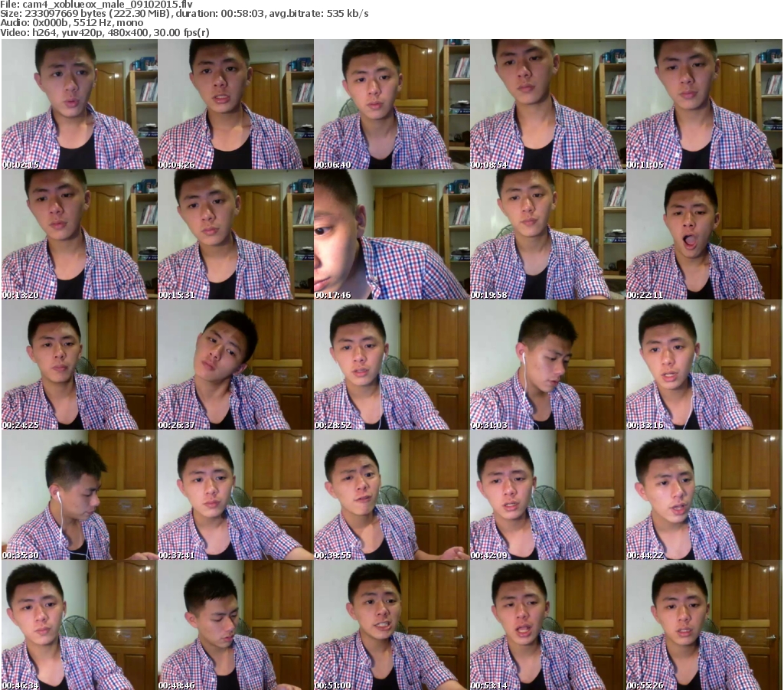Open the yawning frame at 00:22:11
Viewport: 784px width, 690px height.
pos(704,234)
